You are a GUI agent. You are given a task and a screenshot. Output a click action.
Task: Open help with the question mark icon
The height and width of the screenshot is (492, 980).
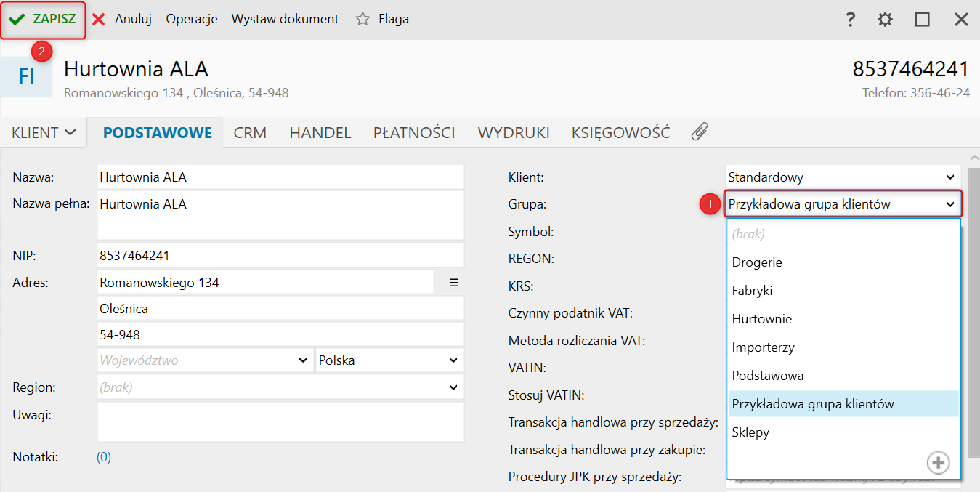tap(850, 20)
